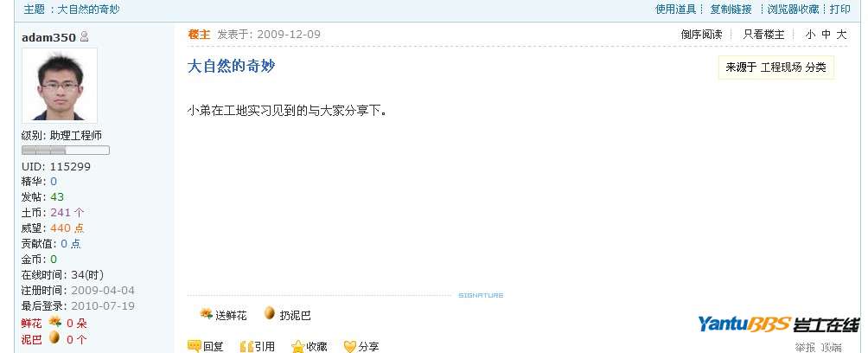Click the 引用 quote icon
This screenshot has width=868, height=353.
(246, 347)
